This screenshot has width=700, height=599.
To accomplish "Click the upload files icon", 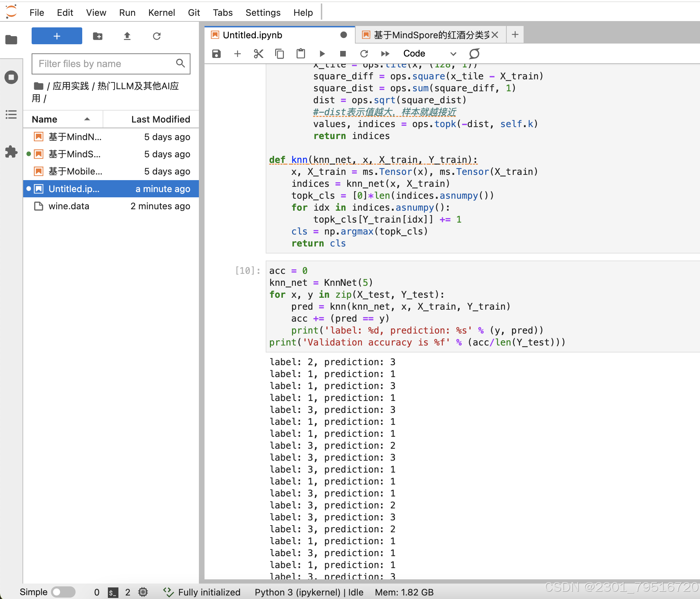I will [x=127, y=36].
